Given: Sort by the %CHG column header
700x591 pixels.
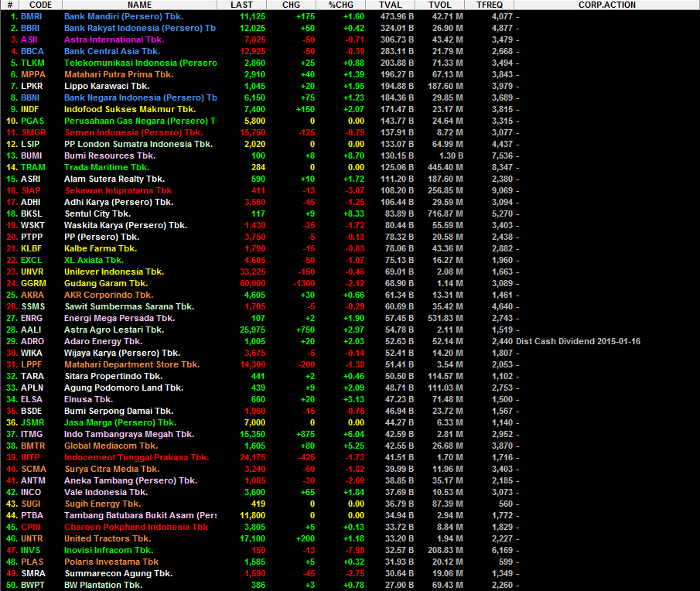Looking at the screenshot, I should [340, 5].
